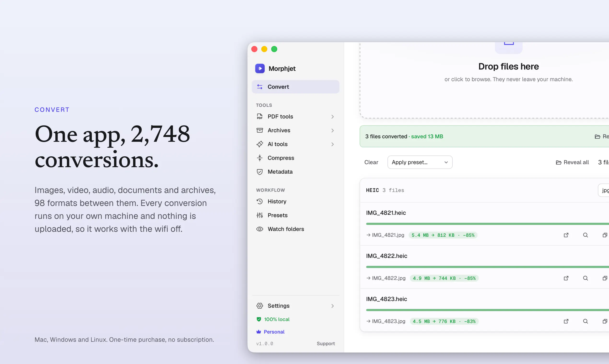
Task: Click the Personal plan link
Action: [270, 332]
